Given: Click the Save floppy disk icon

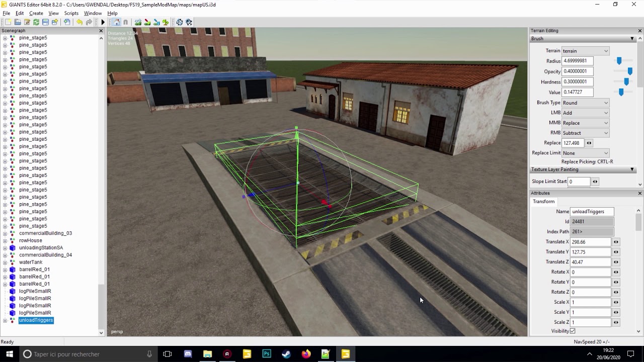Looking at the screenshot, I should pos(45,22).
